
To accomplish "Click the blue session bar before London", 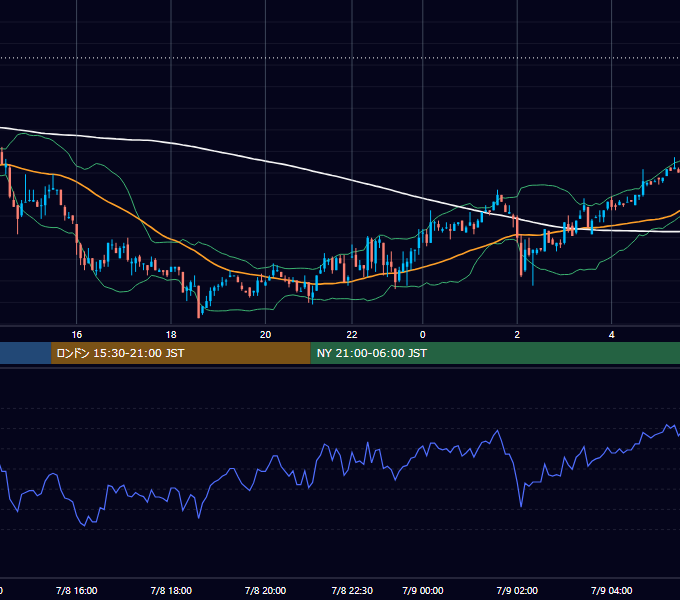I will click(26, 353).
